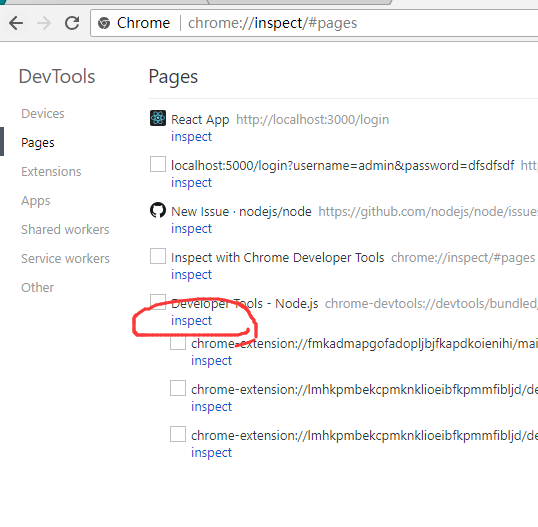This screenshot has width=538, height=527.
Task: Click blank favicon beside Developer Tools - Node.js
Action: coord(158,302)
